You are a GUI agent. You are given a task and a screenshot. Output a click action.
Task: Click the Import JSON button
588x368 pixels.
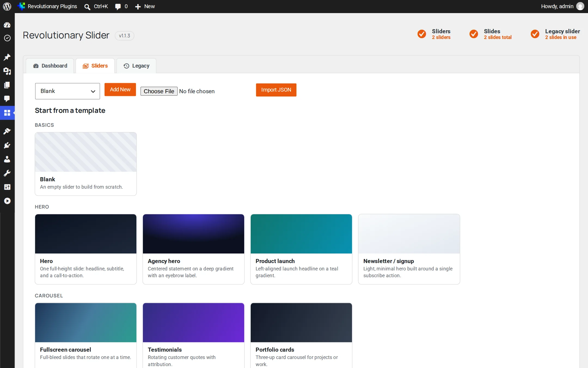click(276, 90)
